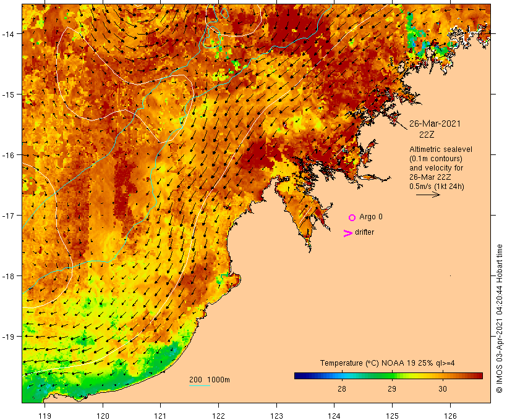Click the -19 latitude axis label
Screen dimensions: 507x420
(8, 337)
